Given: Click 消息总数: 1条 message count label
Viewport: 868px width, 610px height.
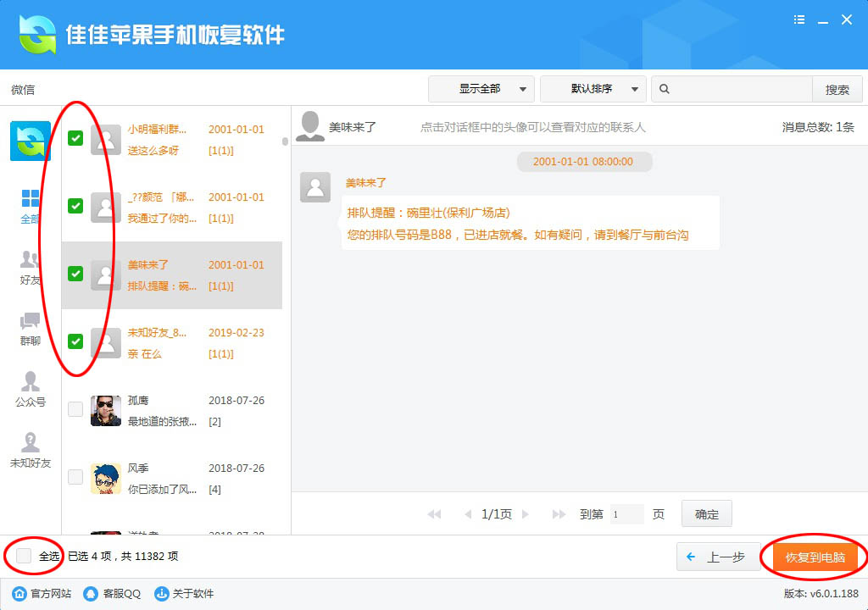Looking at the screenshot, I should click(x=818, y=127).
